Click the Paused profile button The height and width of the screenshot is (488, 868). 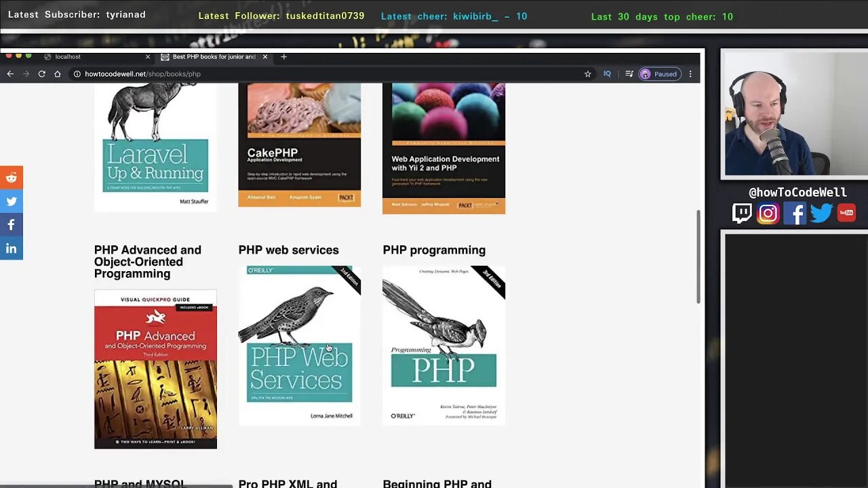659,74
